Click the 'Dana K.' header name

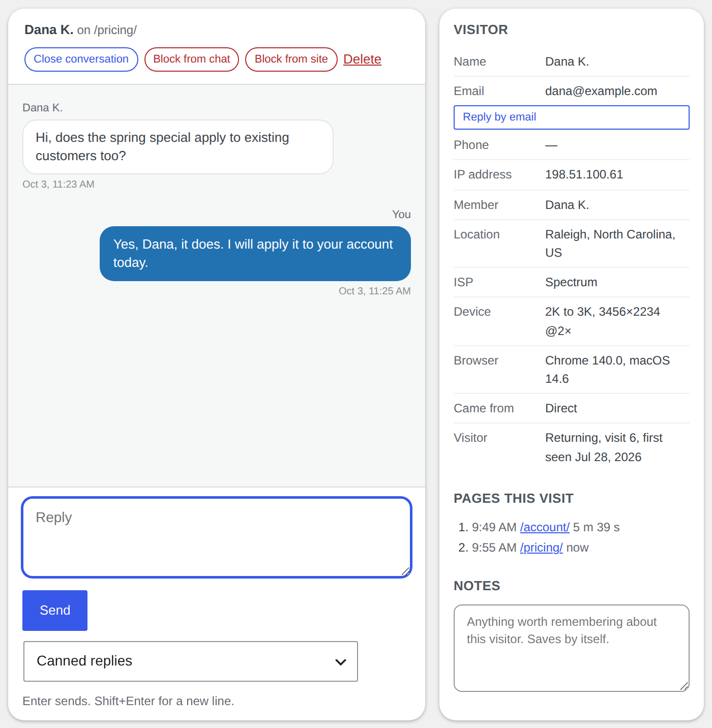[49, 30]
